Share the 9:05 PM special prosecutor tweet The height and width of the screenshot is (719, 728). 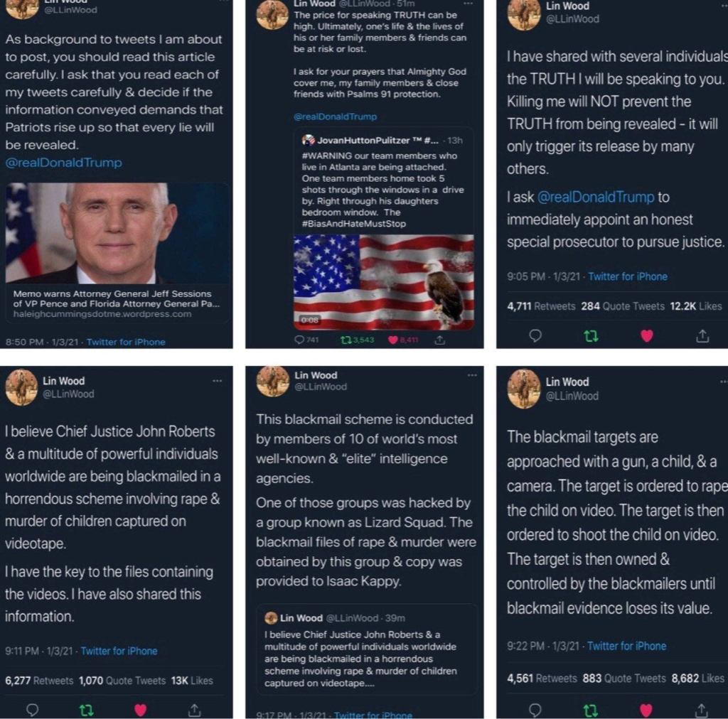[702, 335]
